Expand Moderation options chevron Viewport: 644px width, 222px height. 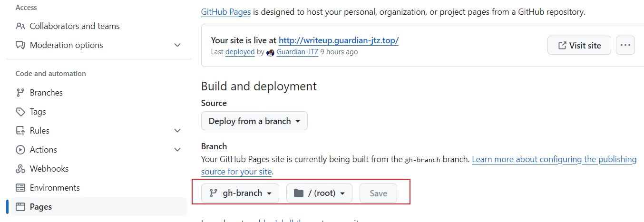tap(177, 45)
